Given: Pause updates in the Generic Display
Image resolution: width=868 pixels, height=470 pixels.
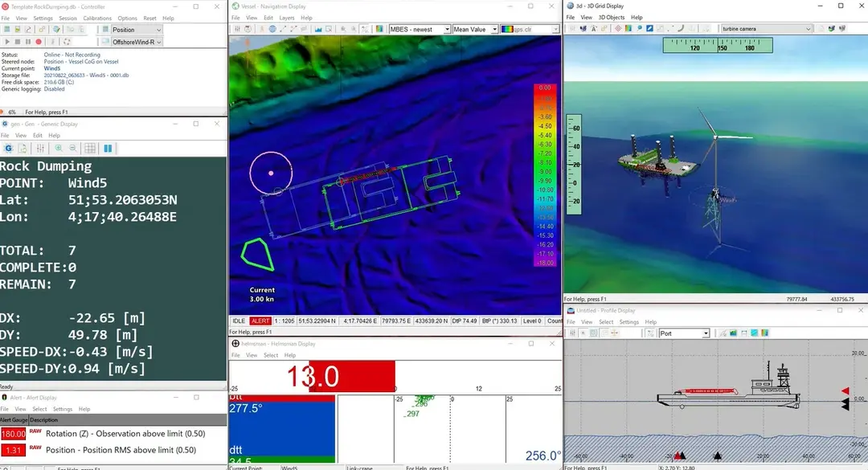Looking at the screenshot, I should (x=108, y=149).
